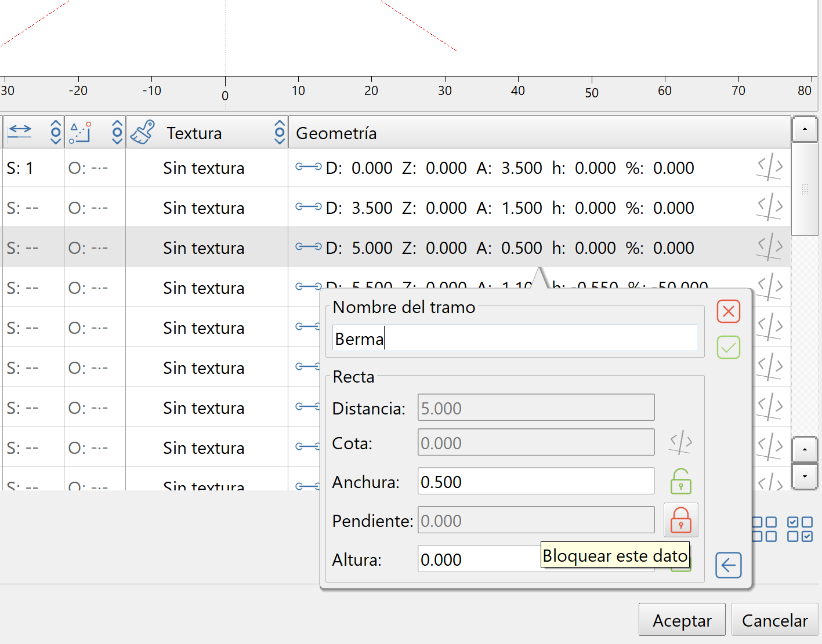Toggle the red Pendiente lock

pos(680,520)
